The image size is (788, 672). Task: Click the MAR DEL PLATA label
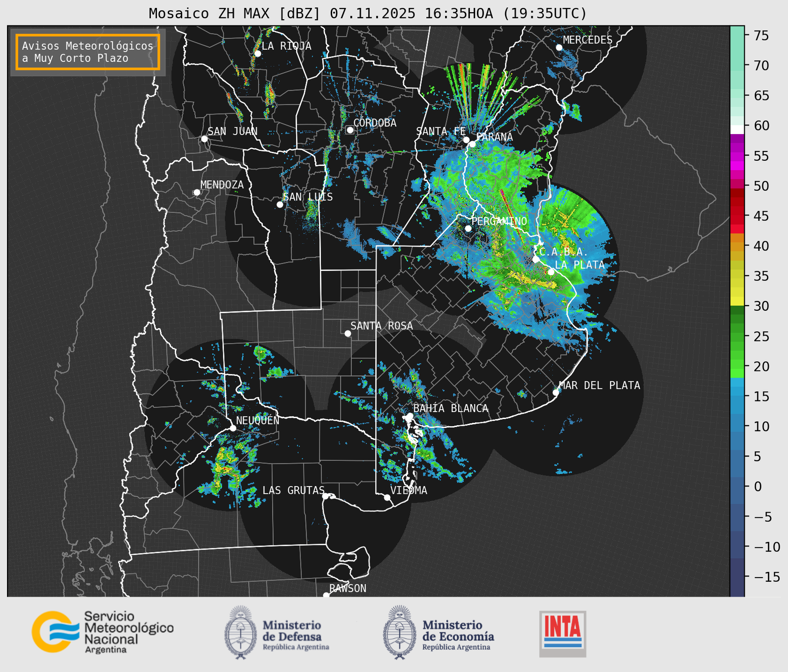tap(599, 386)
